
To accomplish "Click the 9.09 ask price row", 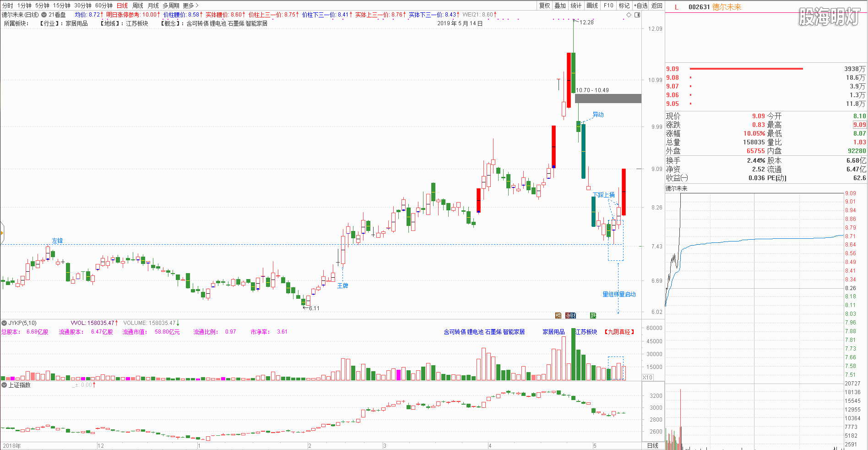I will click(x=766, y=69).
